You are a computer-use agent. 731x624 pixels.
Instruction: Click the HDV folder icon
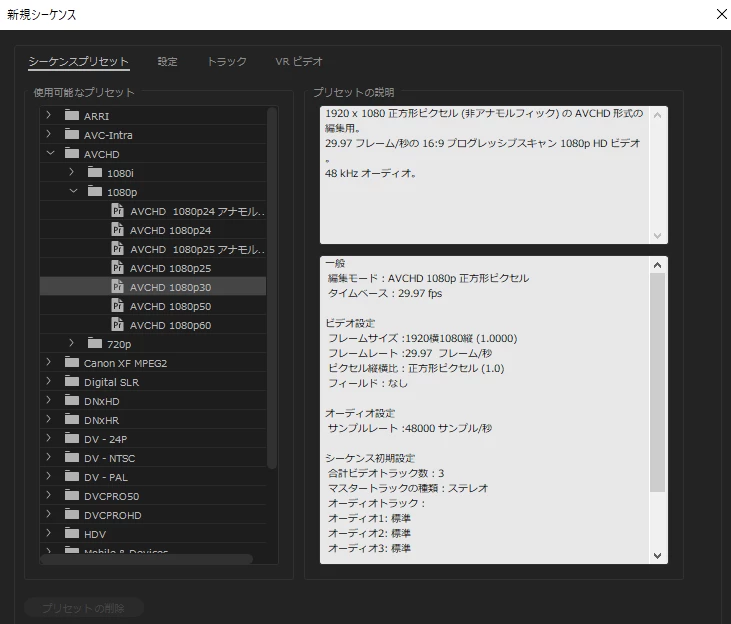pyautogui.click(x=72, y=534)
